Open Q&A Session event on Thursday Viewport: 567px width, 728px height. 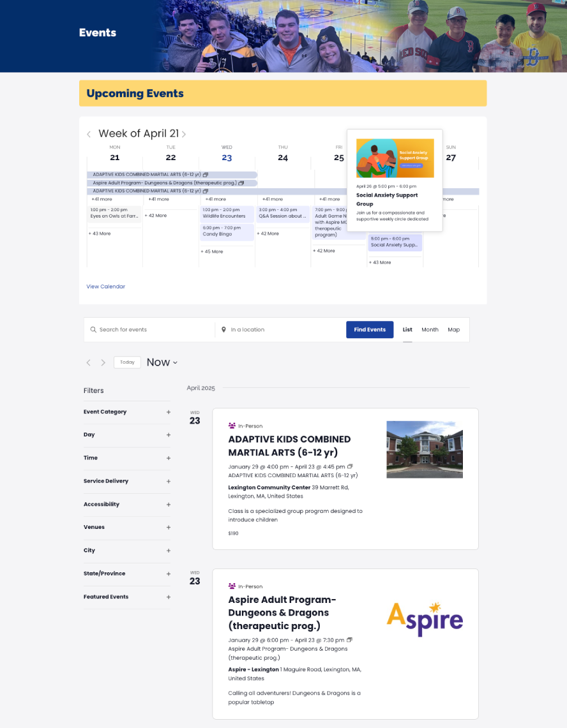point(283,213)
